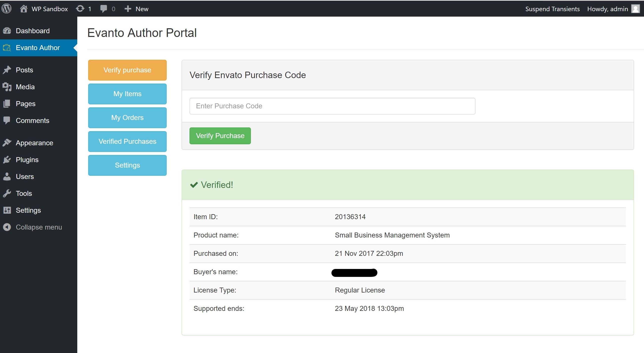The width and height of the screenshot is (644, 353).
Task: Click the License Type: label
Action: coord(215,290)
